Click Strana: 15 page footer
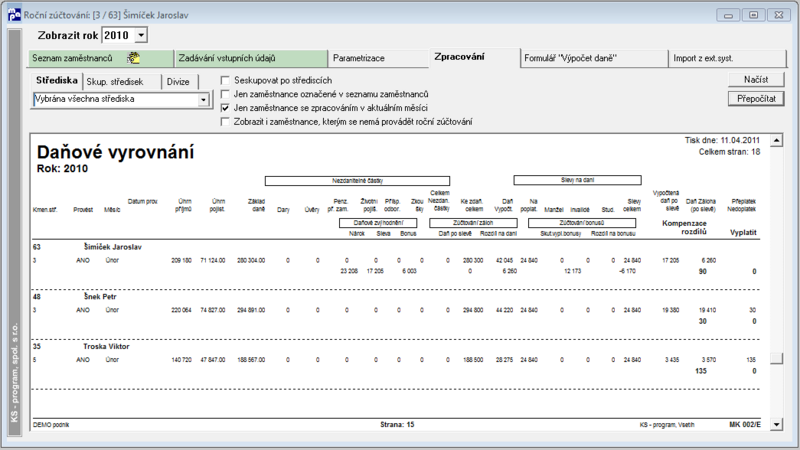 (397, 424)
